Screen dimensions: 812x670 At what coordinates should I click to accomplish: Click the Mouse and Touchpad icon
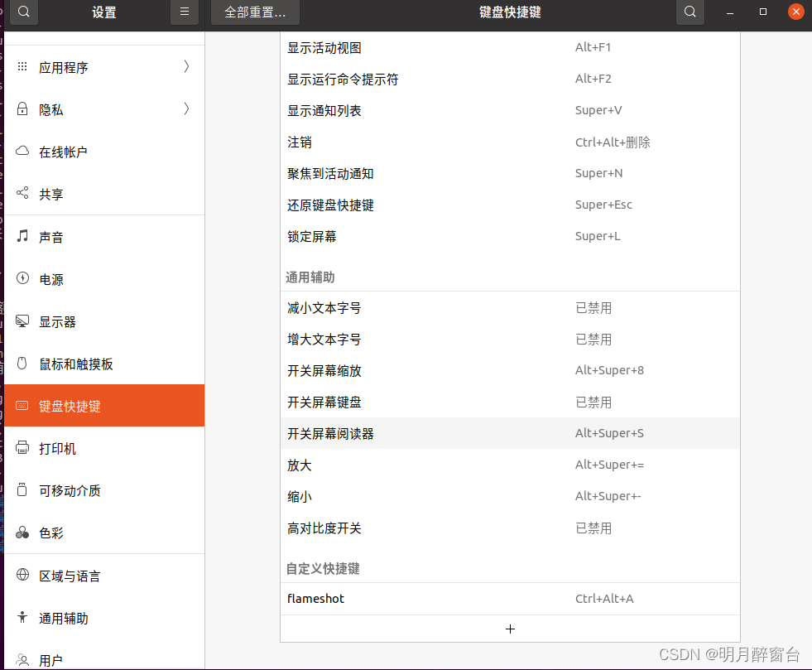tap(22, 364)
